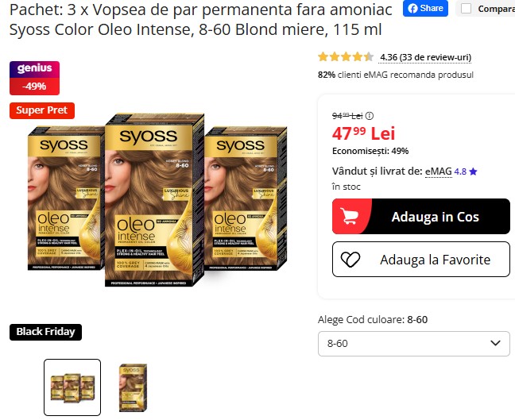Open the 8-60 color code dropdown
Image resolution: width=515 pixels, height=420 pixels.
pyautogui.click(x=413, y=344)
